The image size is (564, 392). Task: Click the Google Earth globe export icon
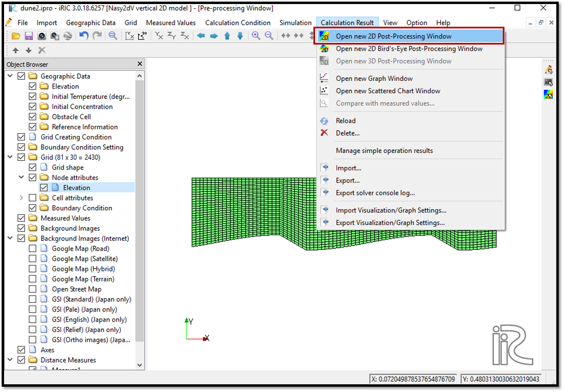point(68,36)
